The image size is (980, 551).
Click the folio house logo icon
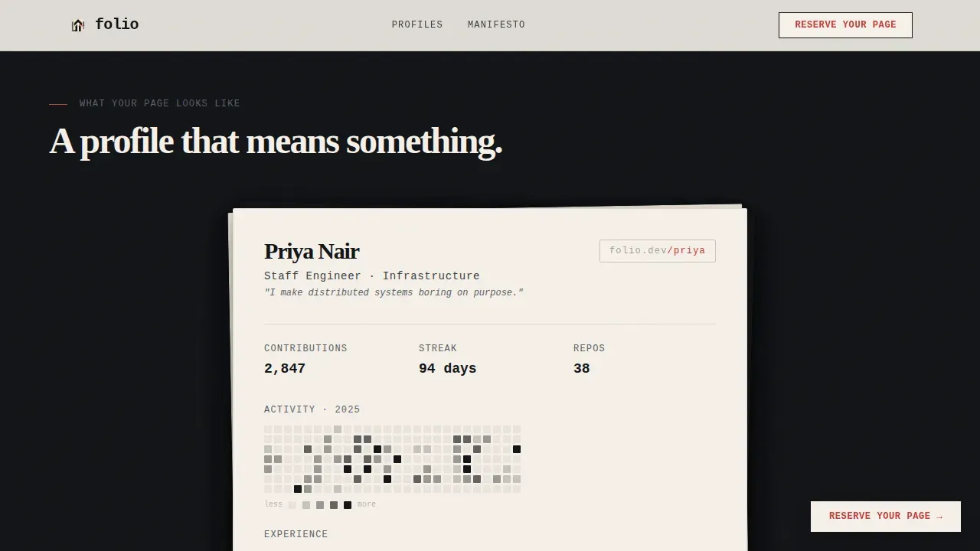tap(77, 25)
